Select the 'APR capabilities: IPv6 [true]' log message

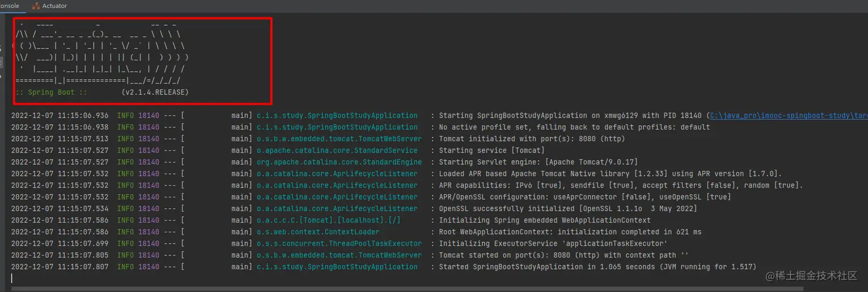621,185
